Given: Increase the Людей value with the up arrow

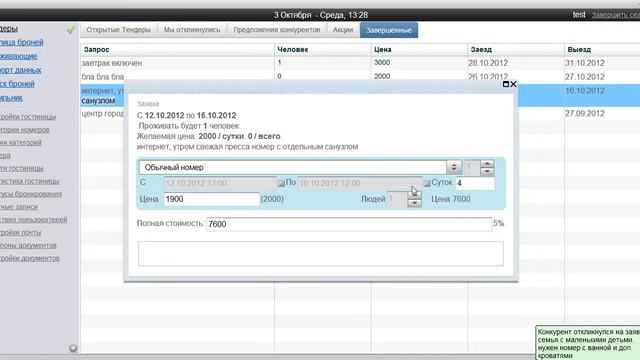Looking at the screenshot, I should point(414,195).
